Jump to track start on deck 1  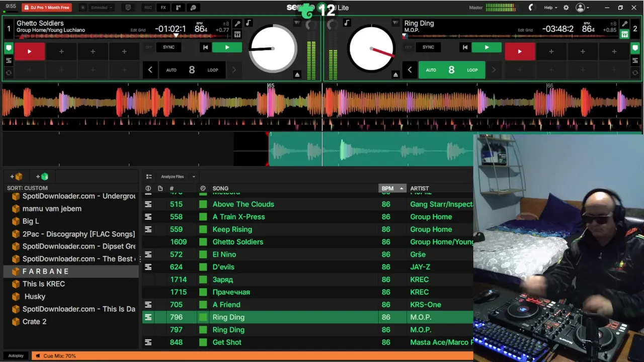205,47
